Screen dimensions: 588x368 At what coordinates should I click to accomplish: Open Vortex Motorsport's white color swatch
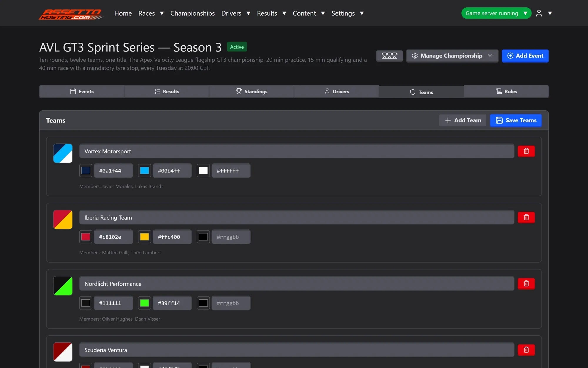pyautogui.click(x=203, y=171)
